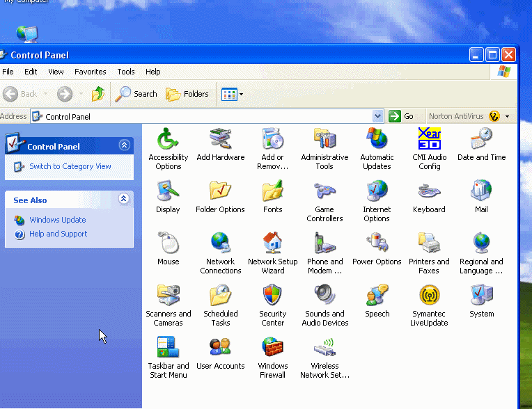Open the Security Center icon
This screenshot has height=409, width=532.
272,296
